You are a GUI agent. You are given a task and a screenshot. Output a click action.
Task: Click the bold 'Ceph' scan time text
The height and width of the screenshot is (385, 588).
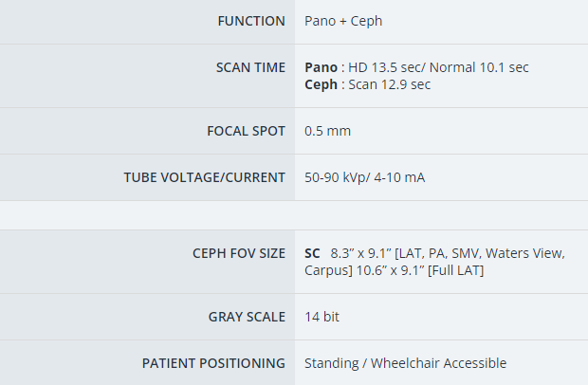tap(321, 84)
